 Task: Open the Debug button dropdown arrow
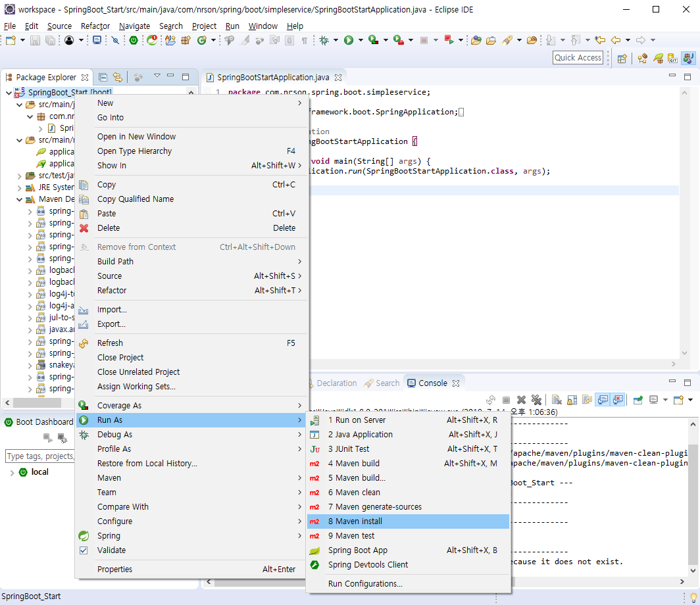click(336, 40)
